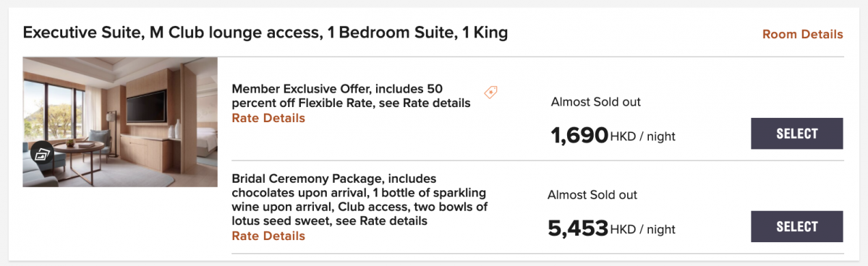The height and width of the screenshot is (266, 868).
Task: Click HKD / night label beside 5,453
Action: (643, 230)
